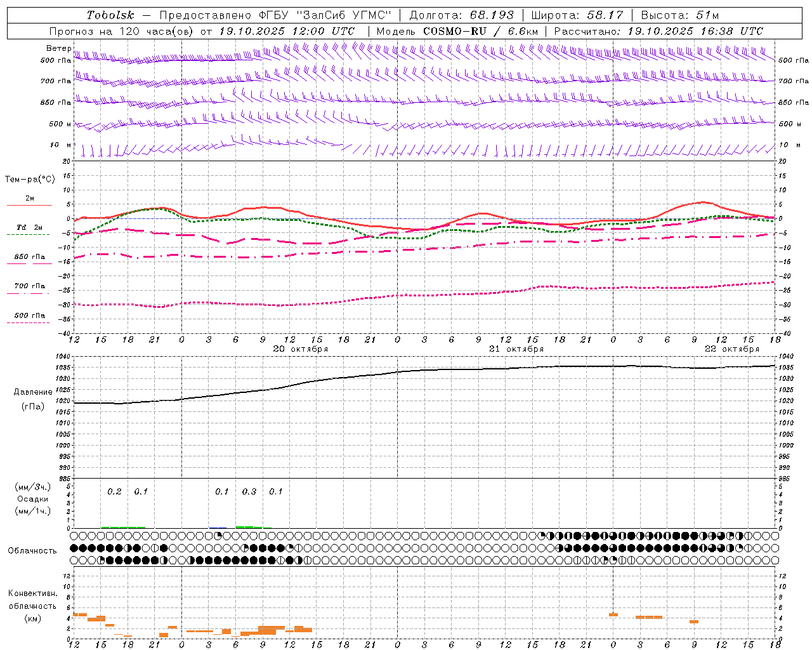Viewport: 812px width, 650px height.
Task: Click the '(мм/1ч.)' precipitation unit label
Action: click(x=33, y=511)
